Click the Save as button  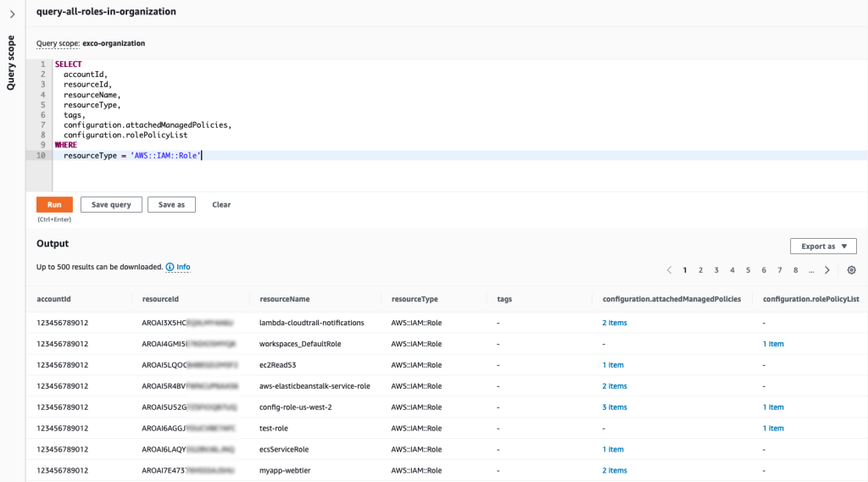tap(171, 205)
